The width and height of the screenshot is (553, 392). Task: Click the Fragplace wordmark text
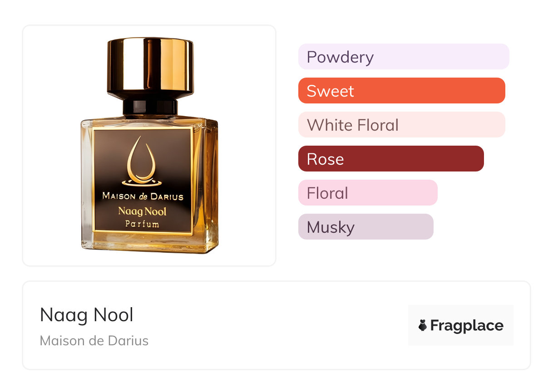(467, 326)
